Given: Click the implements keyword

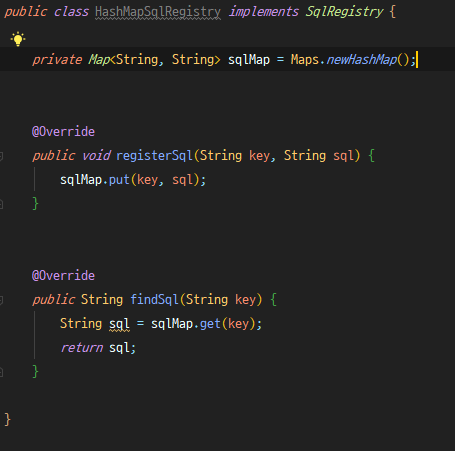Looking at the screenshot, I should tap(264, 12).
